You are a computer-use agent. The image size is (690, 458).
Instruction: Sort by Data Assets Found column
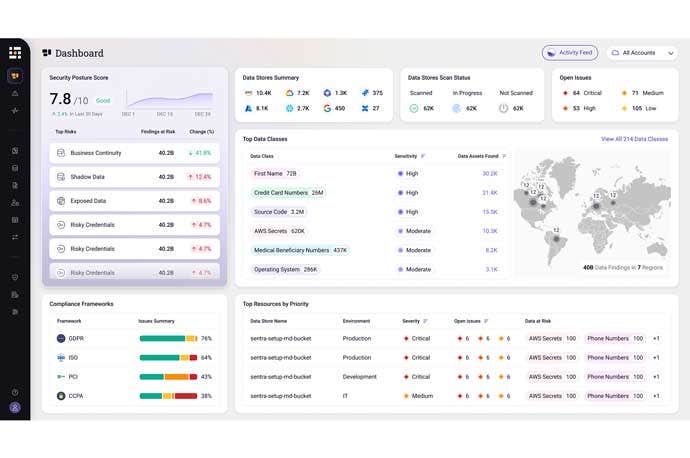pyautogui.click(x=504, y=156)
